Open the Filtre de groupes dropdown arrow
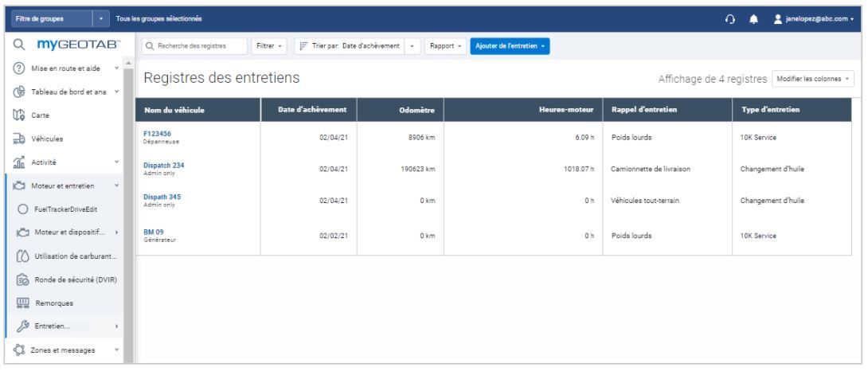 click(x=102, y=18)
